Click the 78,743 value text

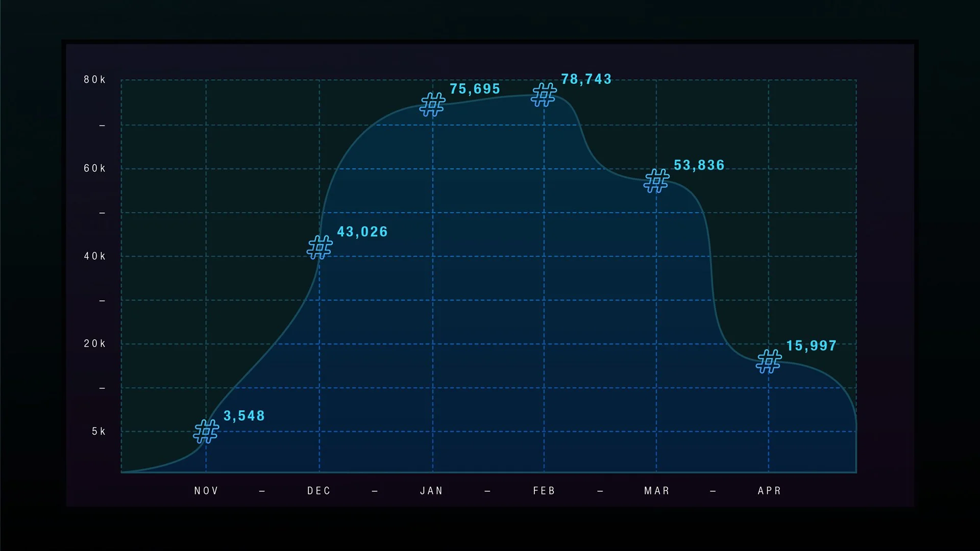tap(586, 79)
